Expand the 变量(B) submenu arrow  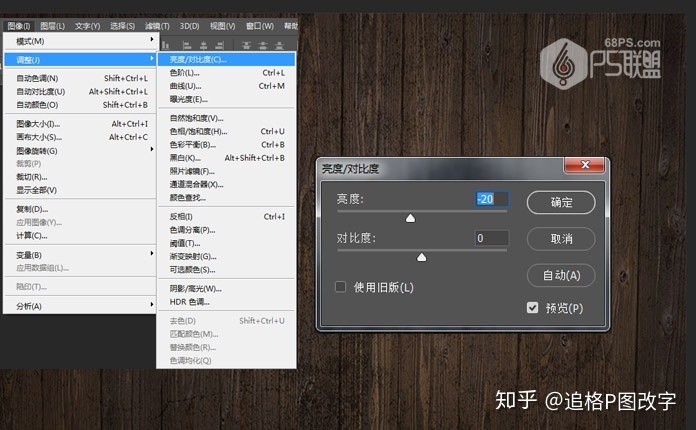click(x=151, y=254)
